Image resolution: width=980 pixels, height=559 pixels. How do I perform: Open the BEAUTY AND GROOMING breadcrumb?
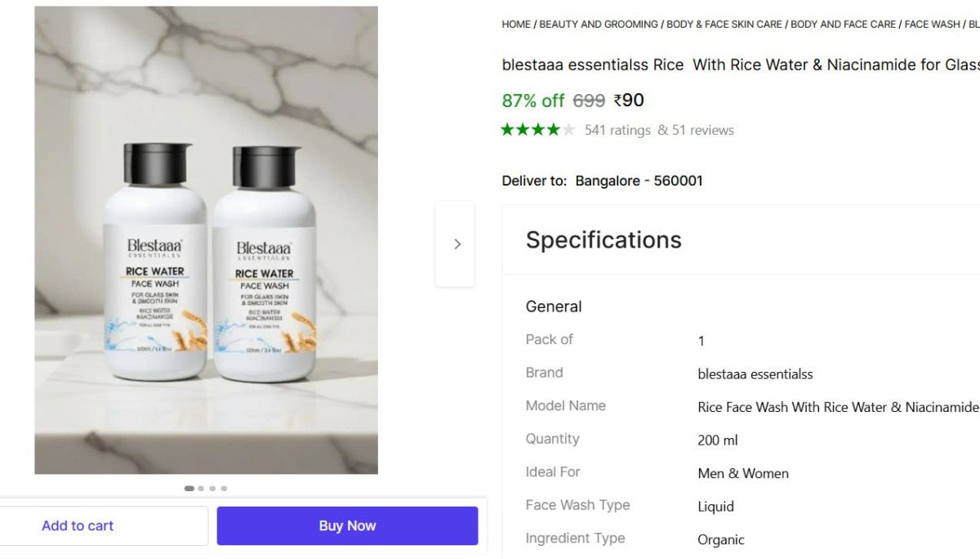[598, 25]
